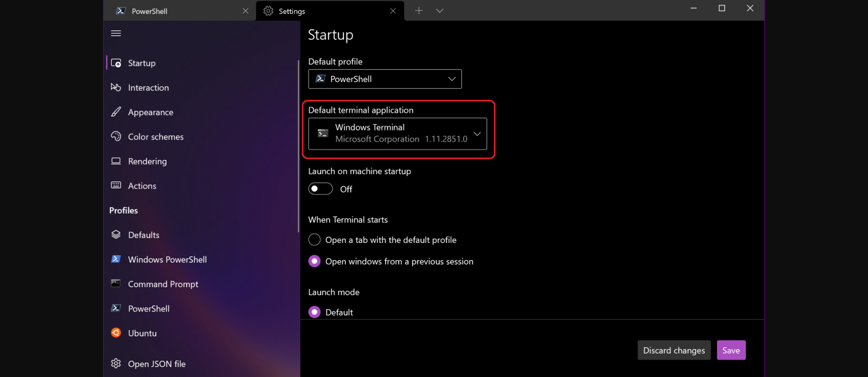The image size is (868, 377).
Task: Open the Command Prompt profile settings
Action: pyautogui.click(x=201, y=284)
